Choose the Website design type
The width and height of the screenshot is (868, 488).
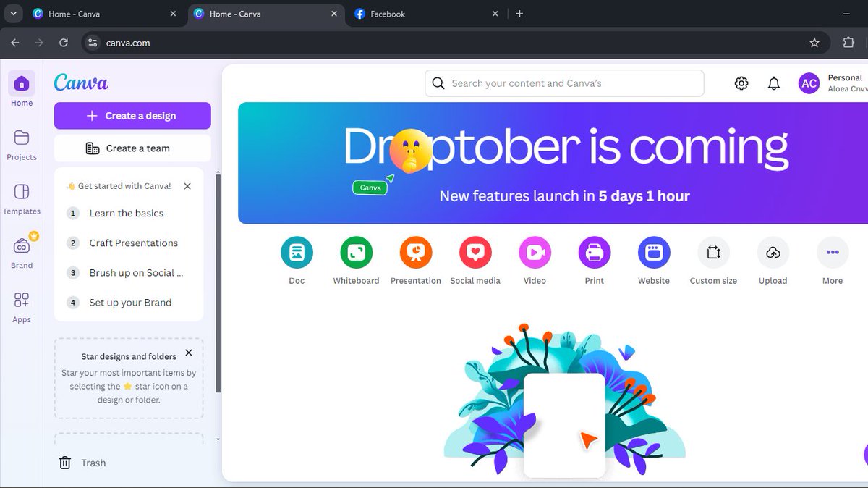pos(654,253)
